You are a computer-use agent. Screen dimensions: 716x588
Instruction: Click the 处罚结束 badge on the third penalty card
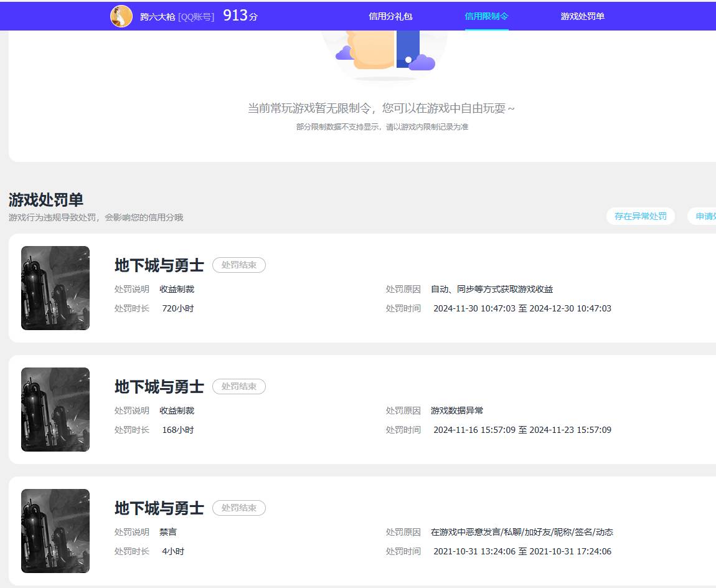click(x=239, y=508)
